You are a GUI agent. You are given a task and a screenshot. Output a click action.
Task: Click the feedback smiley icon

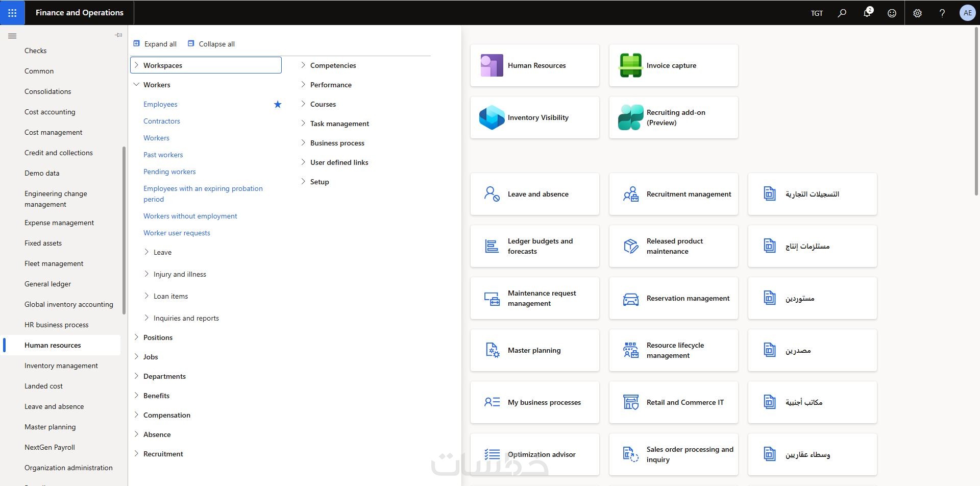[x=892, y=13]
